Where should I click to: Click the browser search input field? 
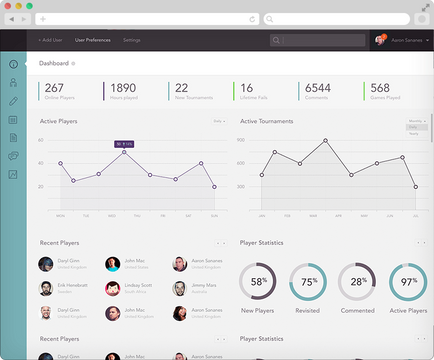coord(337,19)
